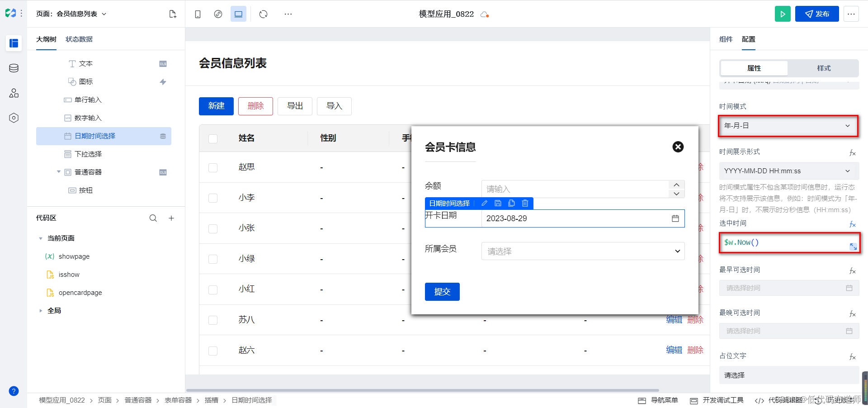Add new item in 代码区

pyautogui.click(x=171, y=218)
